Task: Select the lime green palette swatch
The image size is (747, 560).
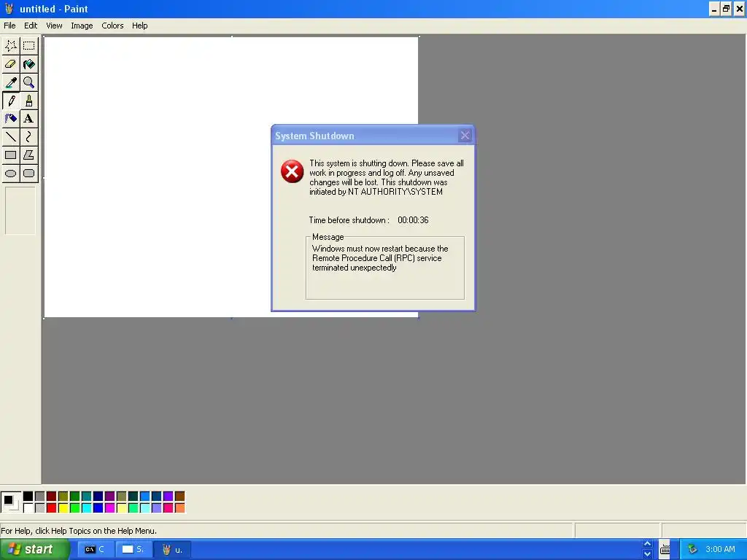Action: [x=75, y=508]
